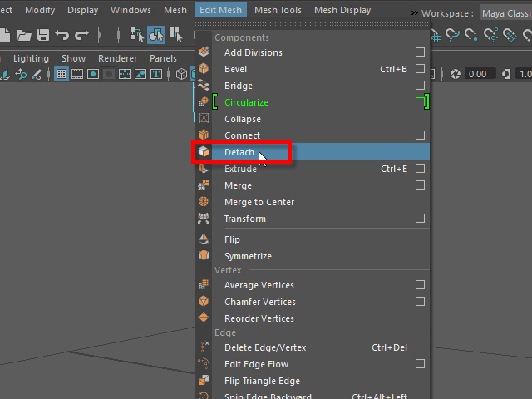Screen dimensions: 532x399
Task: Select Merge to Center menu entry
Action: point(259,202)
